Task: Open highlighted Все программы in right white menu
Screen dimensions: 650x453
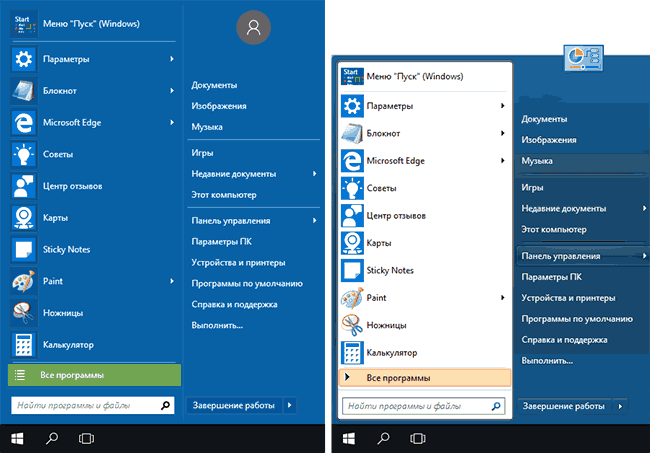Action: (x=425, y=378)
